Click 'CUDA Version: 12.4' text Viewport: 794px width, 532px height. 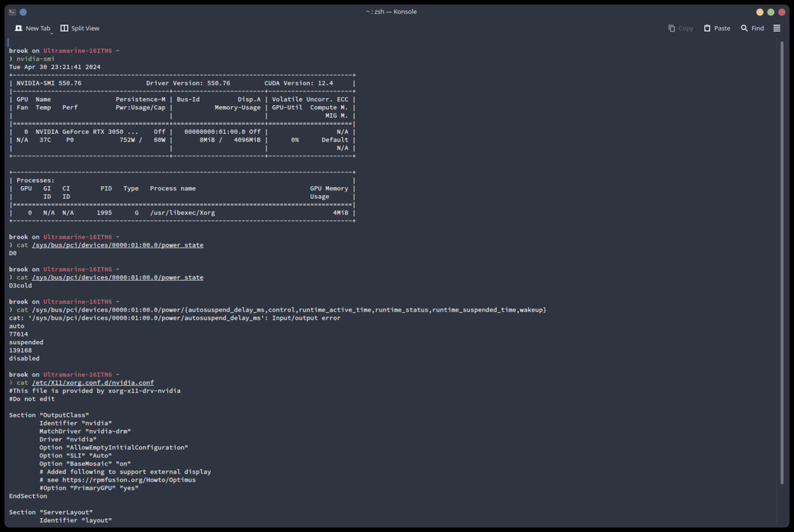tap(299, 83)
